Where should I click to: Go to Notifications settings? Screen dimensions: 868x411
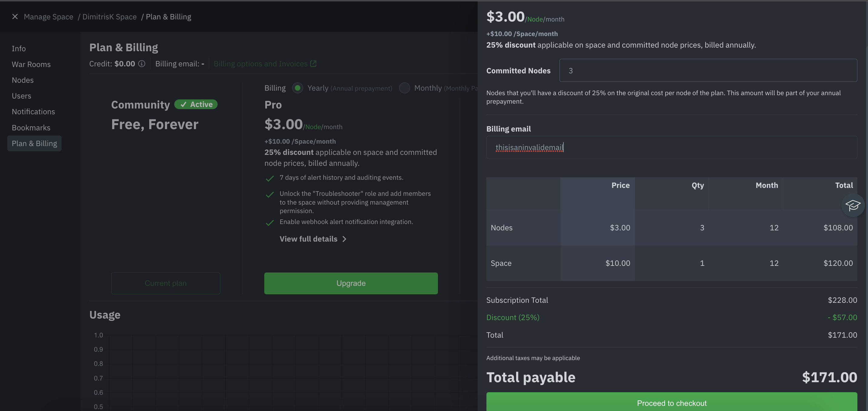pyautogui.click(x=33, y=112)
